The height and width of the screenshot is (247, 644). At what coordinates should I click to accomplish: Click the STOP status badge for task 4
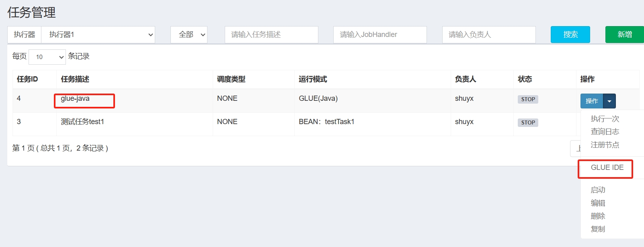point(527,100)
